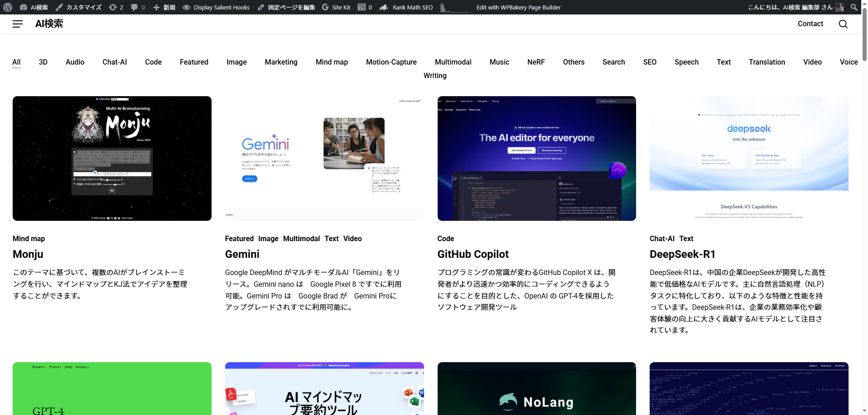The height and width of the screenshot is (415, 868).
Task: Filter by the Audio category
Action: pos(75,62)
